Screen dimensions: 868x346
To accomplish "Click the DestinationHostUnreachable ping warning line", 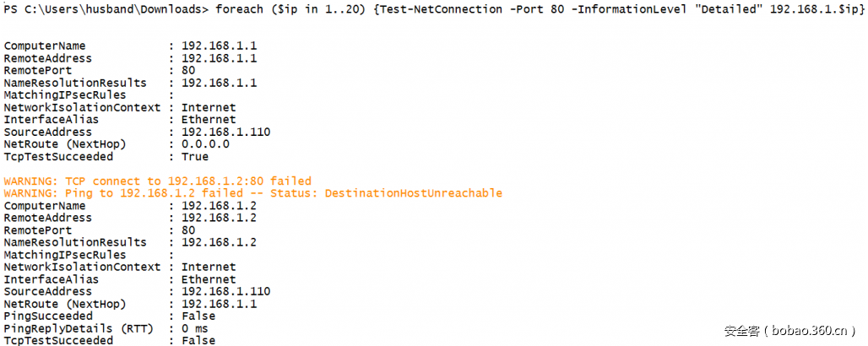I will (253, 193).
